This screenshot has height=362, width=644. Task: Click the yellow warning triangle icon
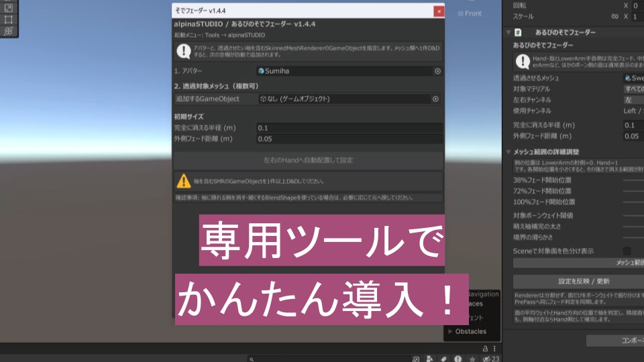[184, 181]
